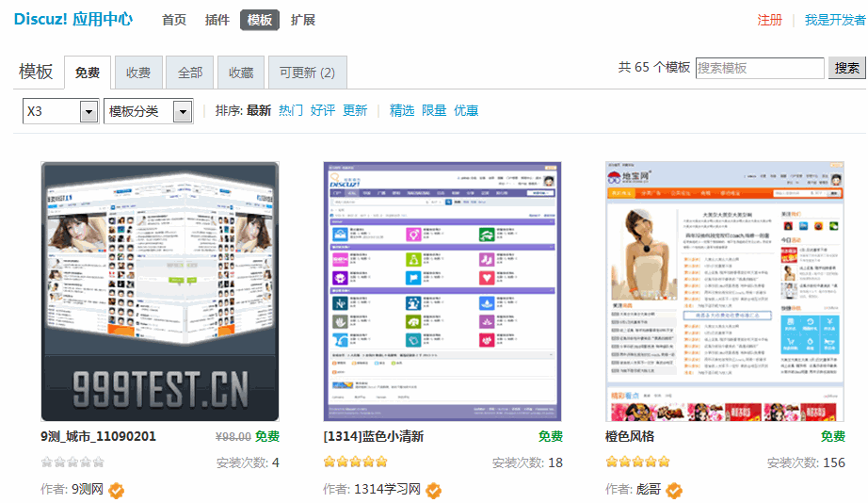Click the 搜索模板 search field

pos(759,68)
